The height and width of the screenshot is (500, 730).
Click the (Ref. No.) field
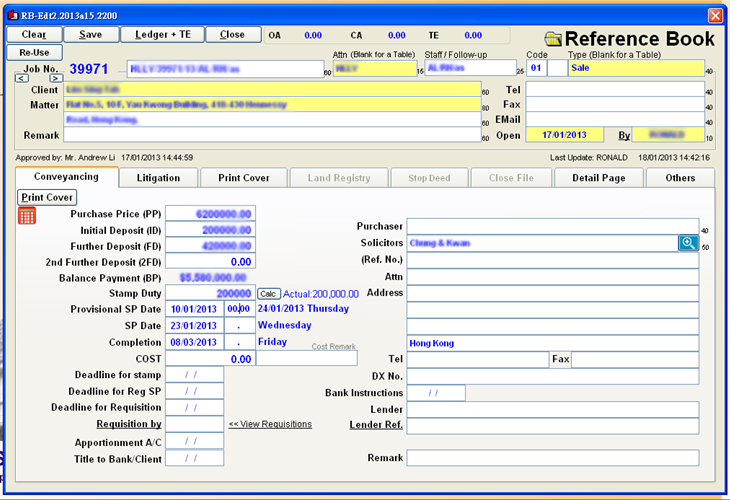click(553, 260)
